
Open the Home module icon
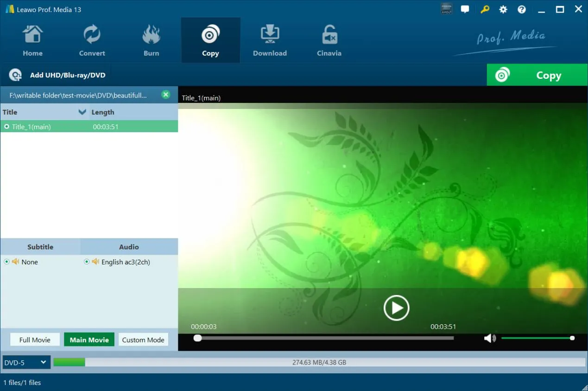(32, 35)
